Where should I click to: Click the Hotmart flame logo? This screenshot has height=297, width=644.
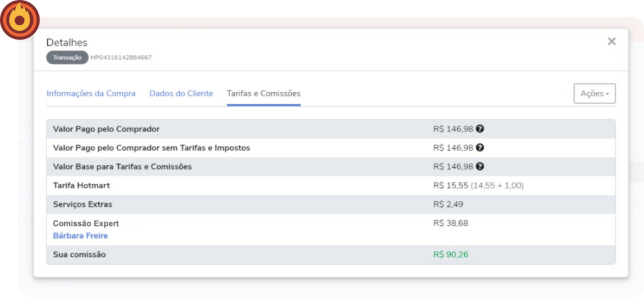(19, 20)
